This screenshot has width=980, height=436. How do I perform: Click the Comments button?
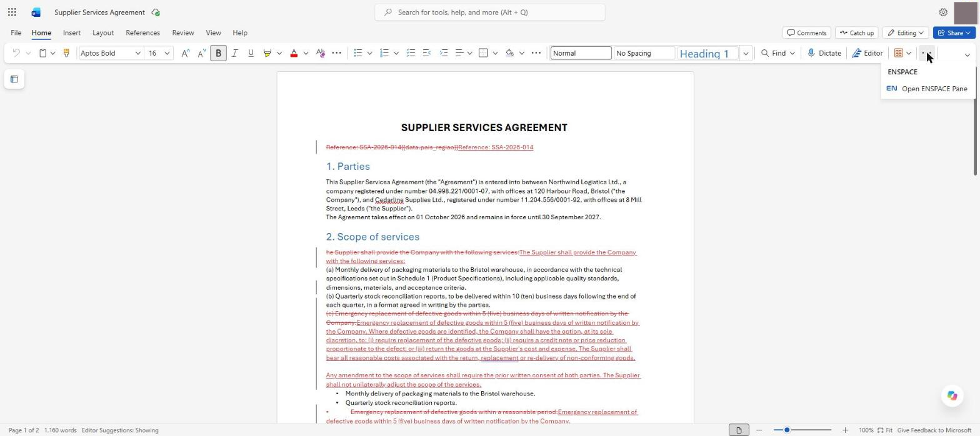(807, 32)
